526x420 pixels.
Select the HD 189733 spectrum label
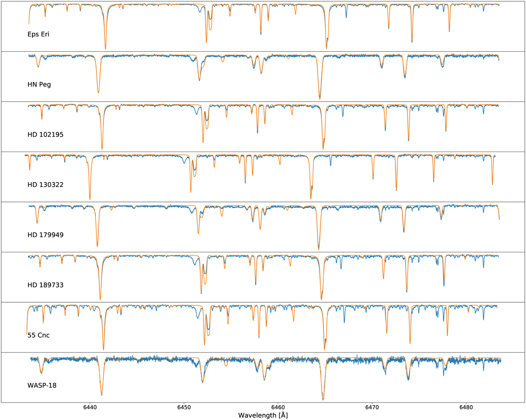pos(46,285)
